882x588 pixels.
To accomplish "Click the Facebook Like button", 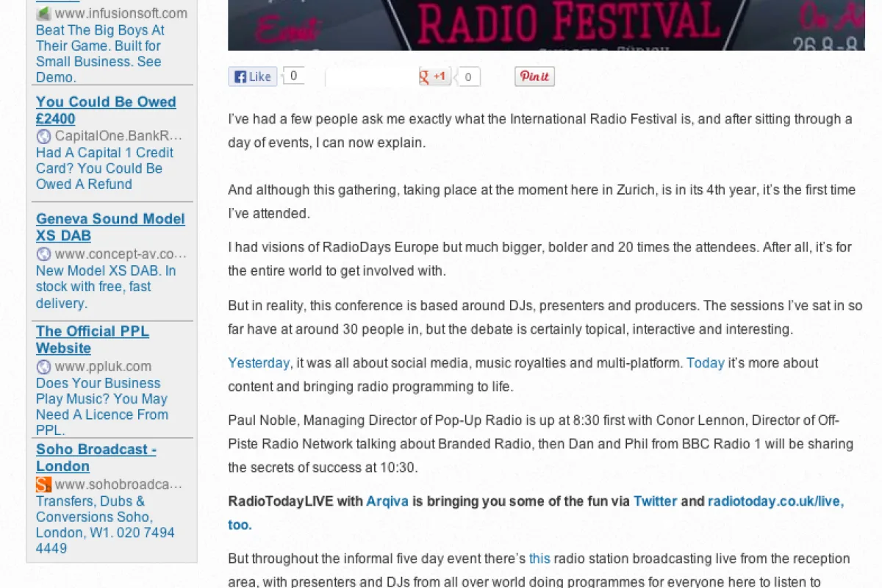I will point(252,76).
